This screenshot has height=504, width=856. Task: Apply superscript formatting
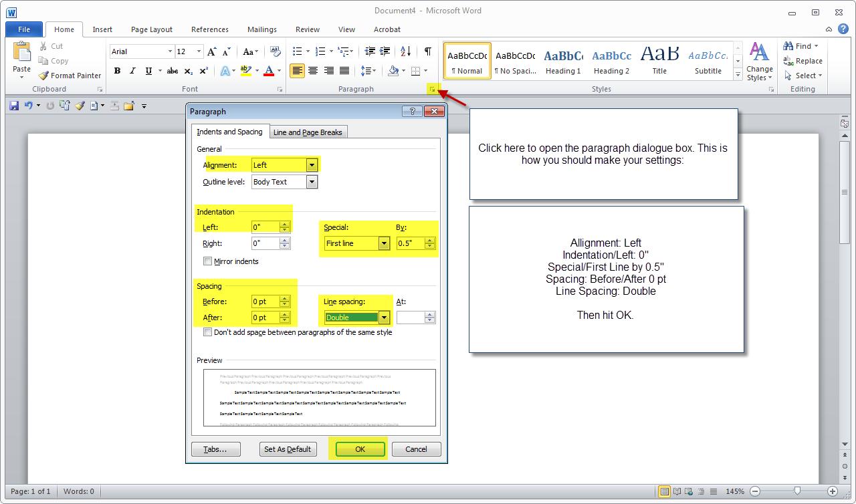pyautogui.click(x=203, y=71)
